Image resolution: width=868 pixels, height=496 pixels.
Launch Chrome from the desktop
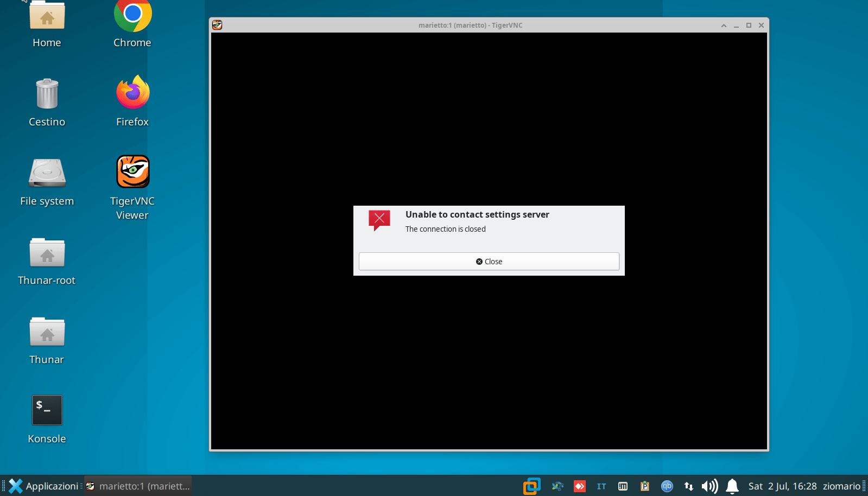pyautogui.click(x=132, y=15)
